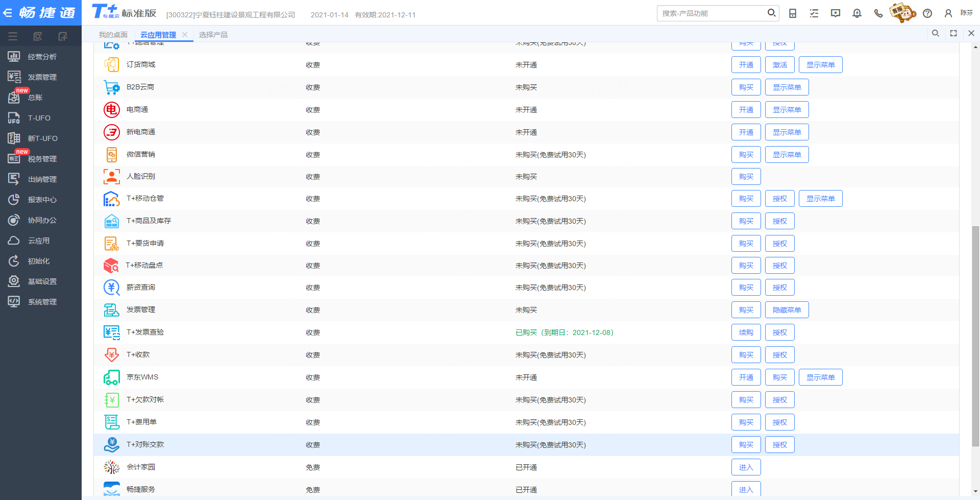Viewport: 980px width, 500px height.
Task: Click the user account icon
Action: click(948, 13)
